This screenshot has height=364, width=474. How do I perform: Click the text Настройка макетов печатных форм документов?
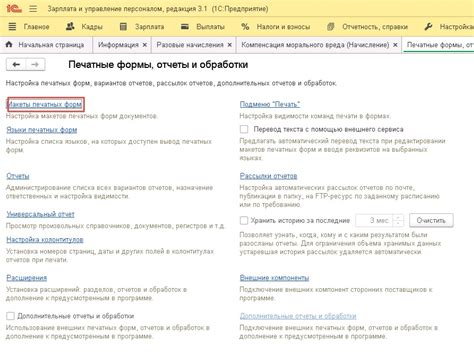pyautogui.click(x=82, y=116)
